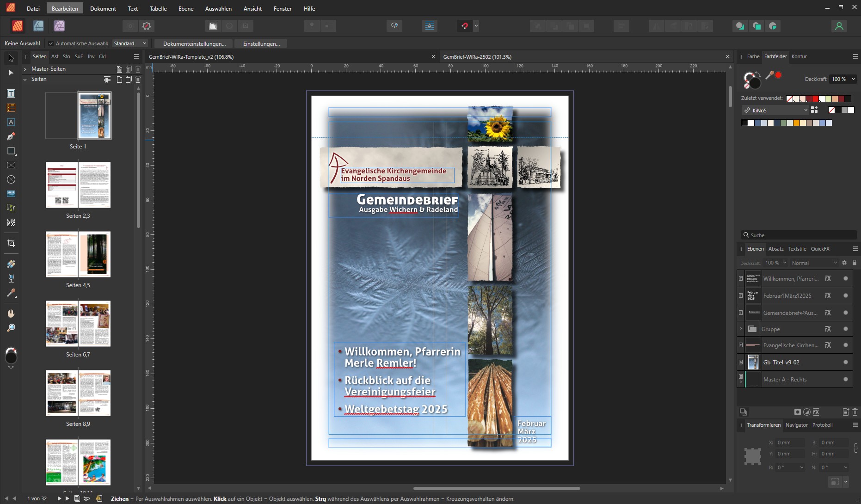Select the Zoom tool

point(11,328)
